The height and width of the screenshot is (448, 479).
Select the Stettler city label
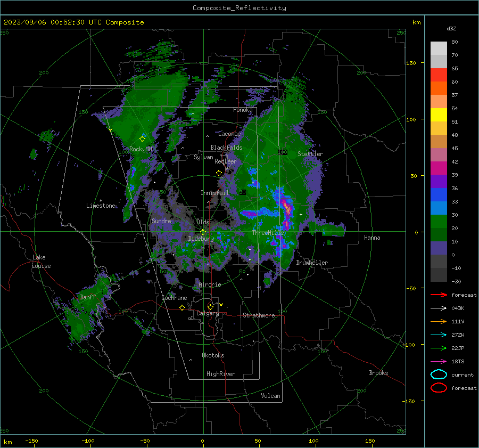click(310, 154)
